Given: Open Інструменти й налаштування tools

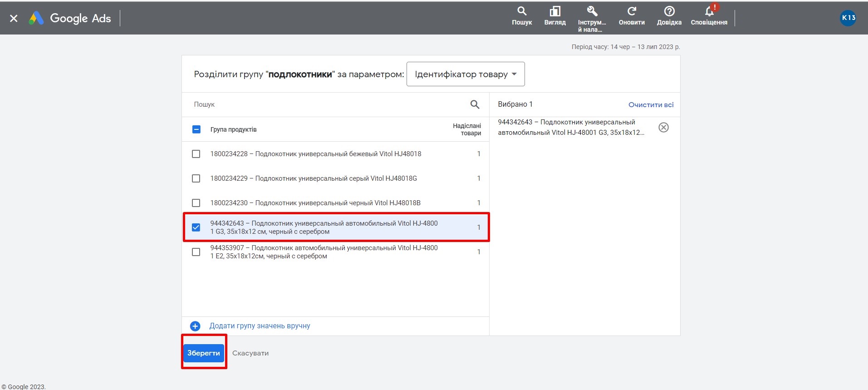Looking at the screenshot, I should tap(592, 19).
